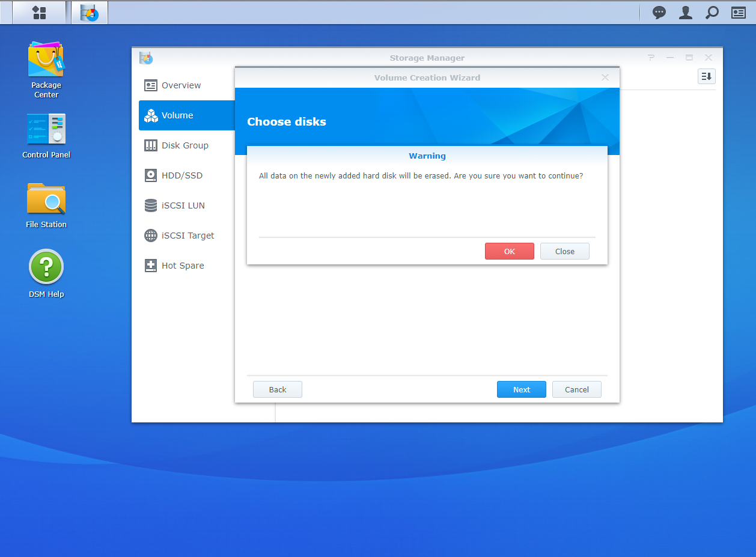Click the Storage Manager help question mark

point(651,58)
